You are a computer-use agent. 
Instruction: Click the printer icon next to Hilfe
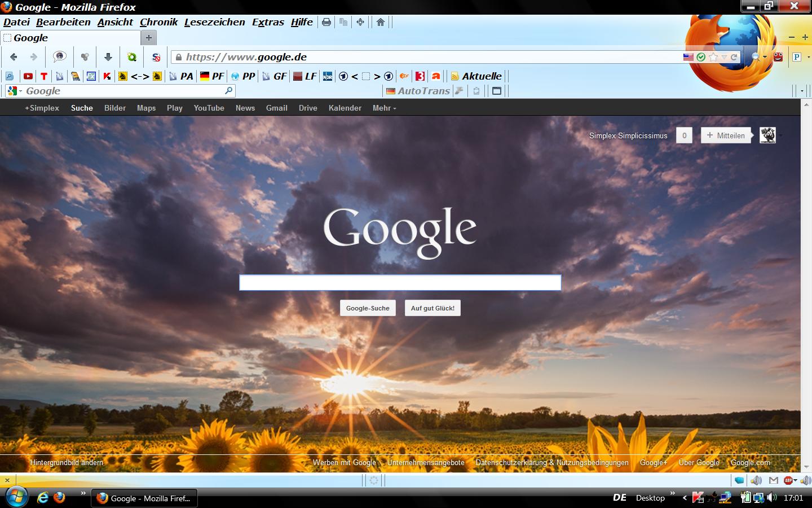pyautogui.click(x=326, y=22)
